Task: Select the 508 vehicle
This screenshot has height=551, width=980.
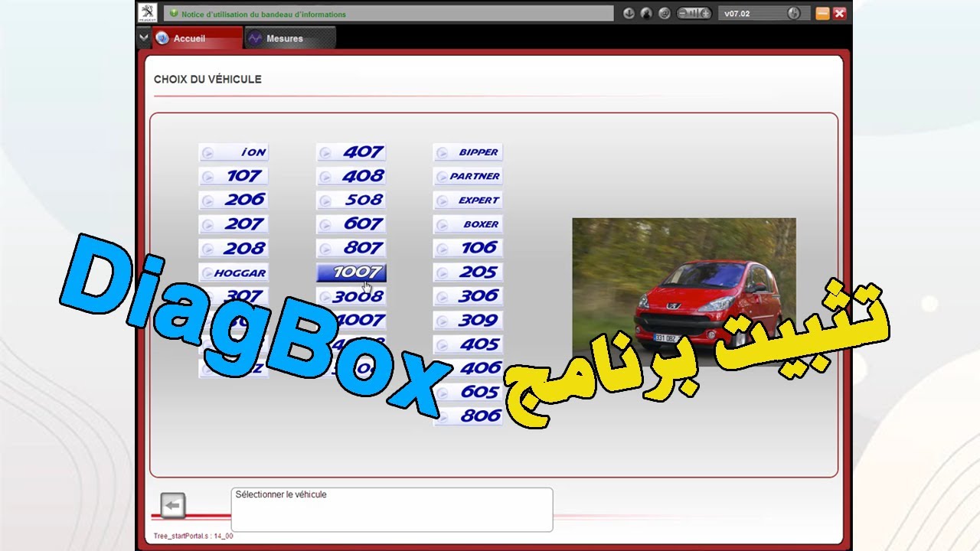Action: tap(351, 200)
